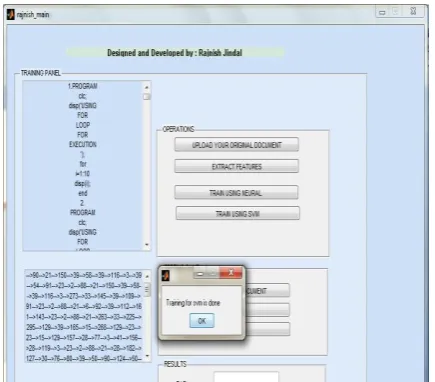This screenshot has height=382, width=435.
Task: Click MATLAB icon beside rajnish_main title
Action: [11, 14]
